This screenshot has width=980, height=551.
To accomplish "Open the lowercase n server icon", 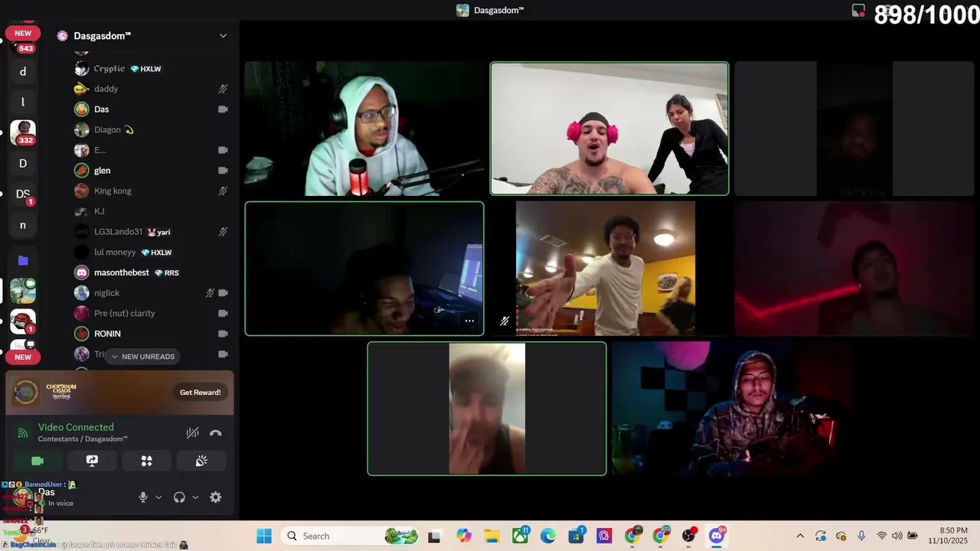I will click(x=23, y=226).
